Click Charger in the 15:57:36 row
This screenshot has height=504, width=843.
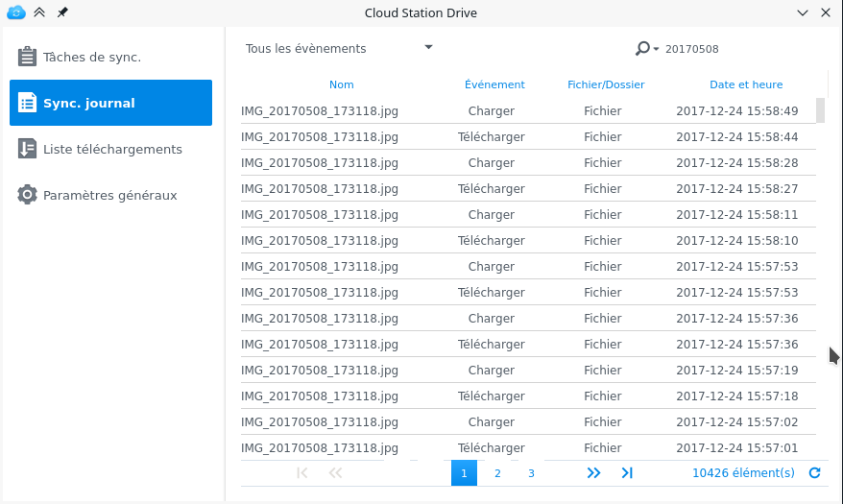point(492,318)
